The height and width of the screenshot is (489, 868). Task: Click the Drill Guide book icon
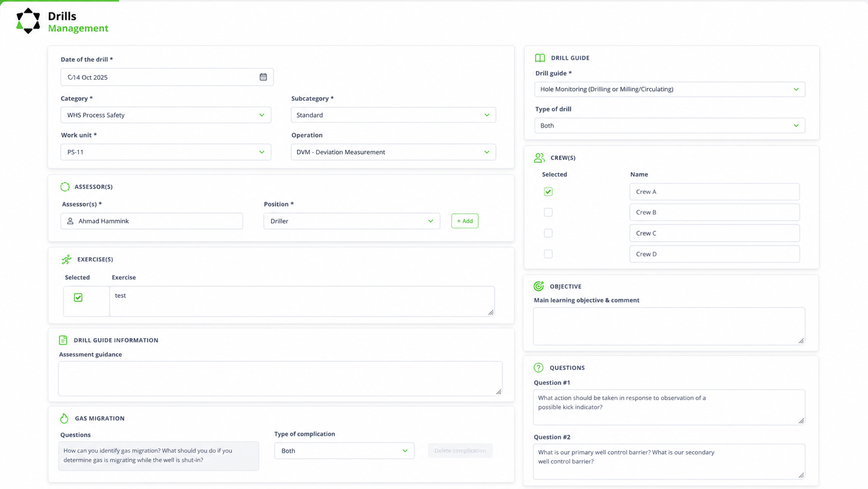(540, 58)
